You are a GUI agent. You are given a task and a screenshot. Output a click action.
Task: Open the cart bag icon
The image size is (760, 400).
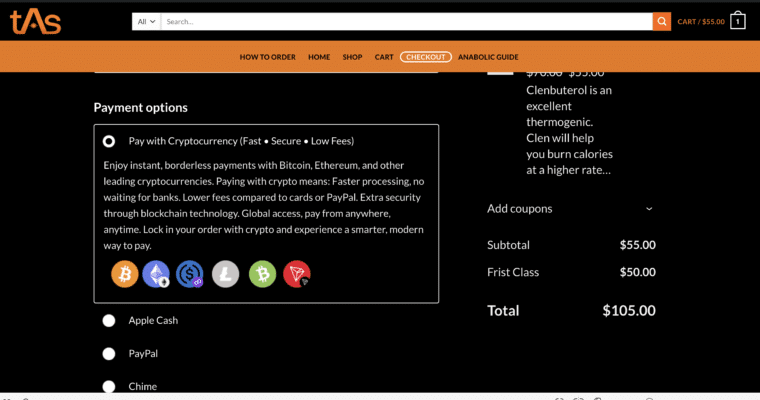[737, 21]
